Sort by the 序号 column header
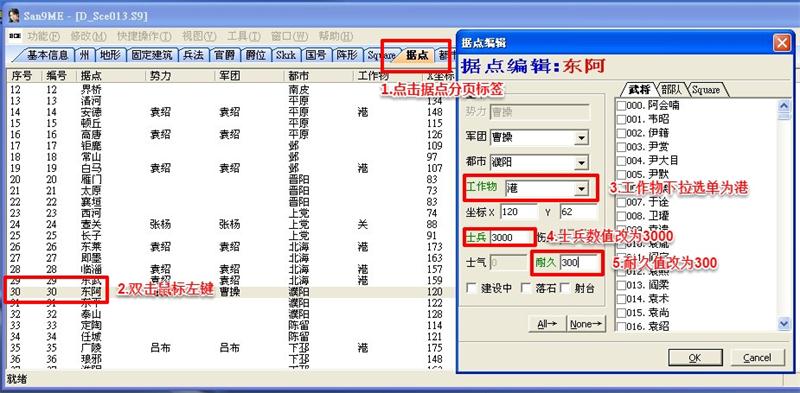The image size is (800, 393). click(x=23, y=76)
